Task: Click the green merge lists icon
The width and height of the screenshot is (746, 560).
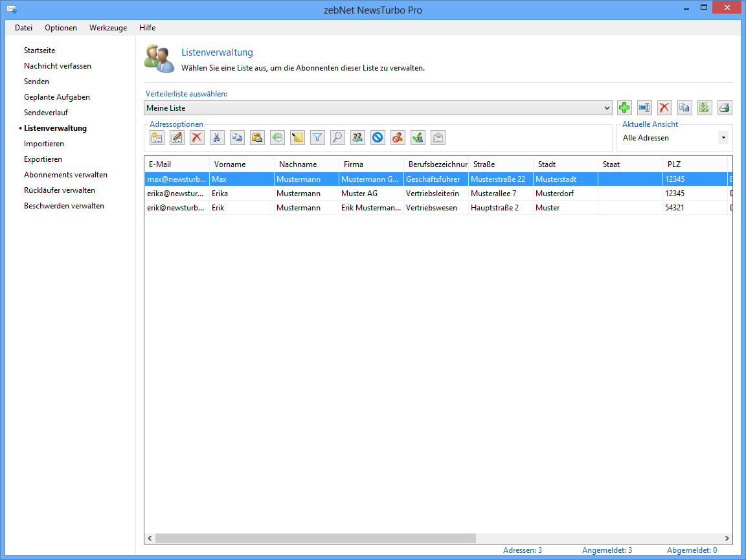Action: (704, 107)
